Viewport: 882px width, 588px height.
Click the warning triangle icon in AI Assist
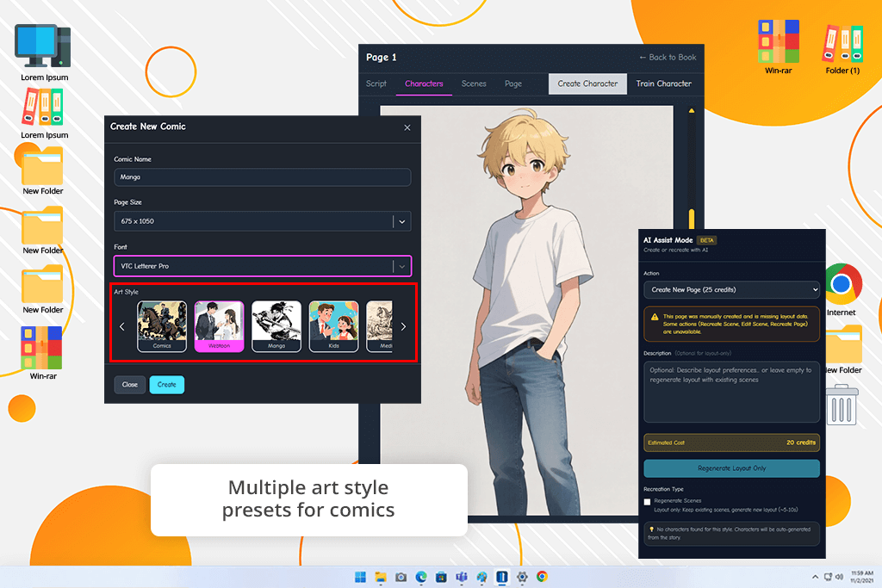[655, 317]
